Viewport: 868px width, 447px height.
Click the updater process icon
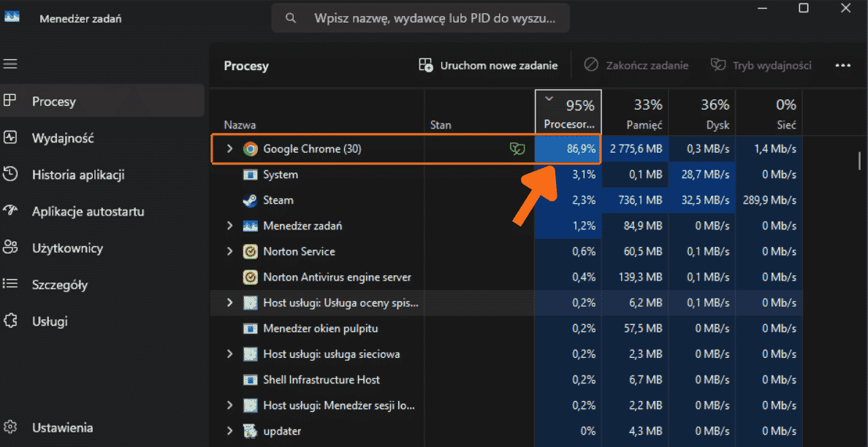click(x=250, y=431)
